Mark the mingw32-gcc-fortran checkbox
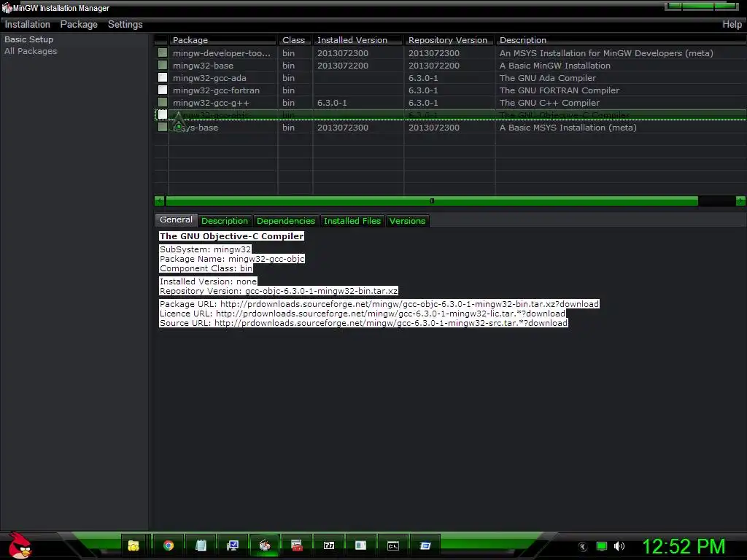Viewport: 747px width, 560px height. pyautogui.click(x=163, y=90)
